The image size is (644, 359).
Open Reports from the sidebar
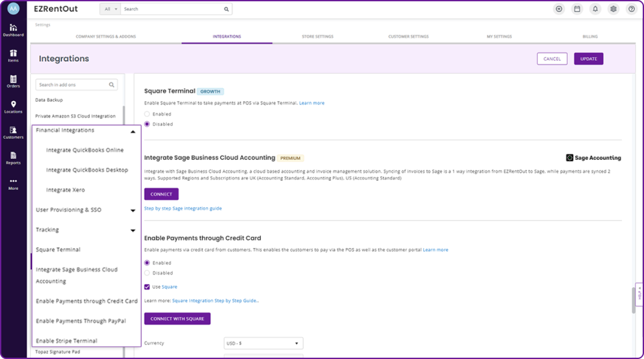13,158
